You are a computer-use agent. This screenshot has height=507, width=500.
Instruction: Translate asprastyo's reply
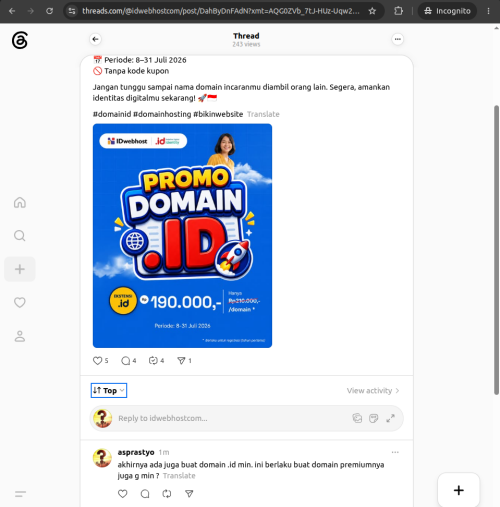(179, 476)
